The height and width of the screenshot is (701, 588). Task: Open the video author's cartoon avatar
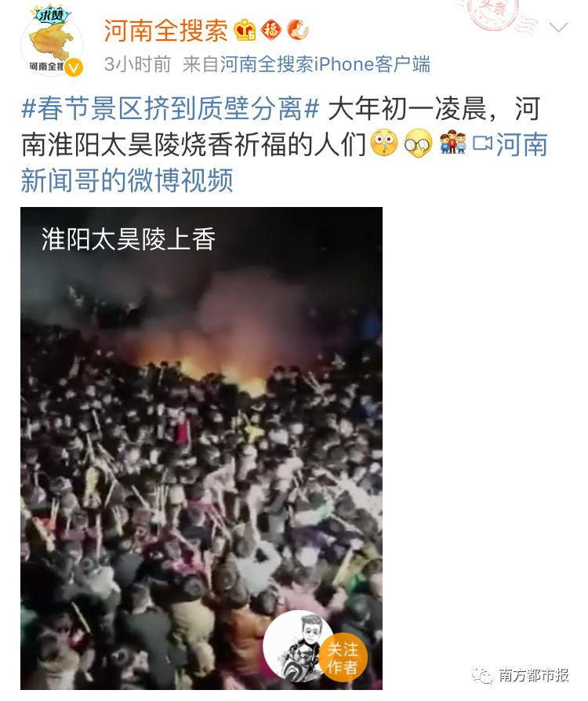[x=297, y=645]
